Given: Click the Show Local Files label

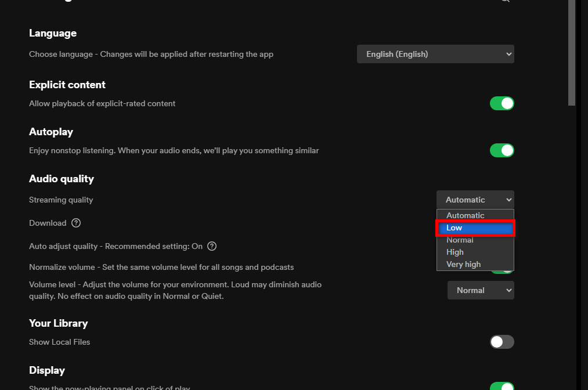Looking at the screenshot, I should [59, 342].
